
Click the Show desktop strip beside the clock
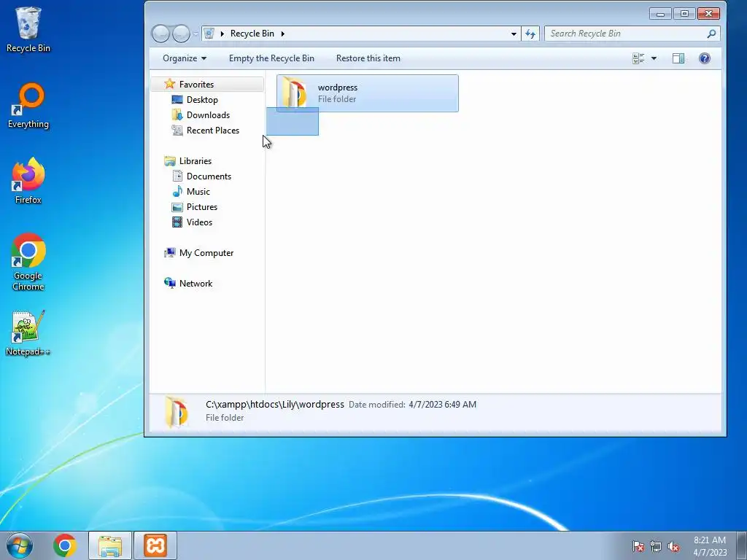coord(741,545)
